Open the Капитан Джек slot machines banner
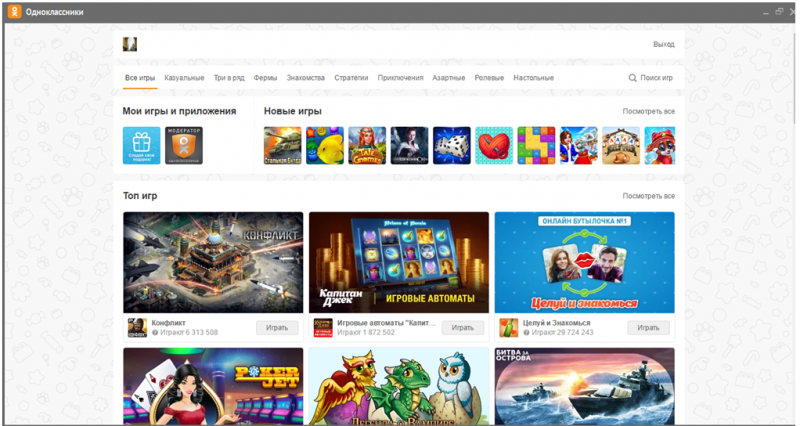Screen dimensions: 800x426 [399, 262]
